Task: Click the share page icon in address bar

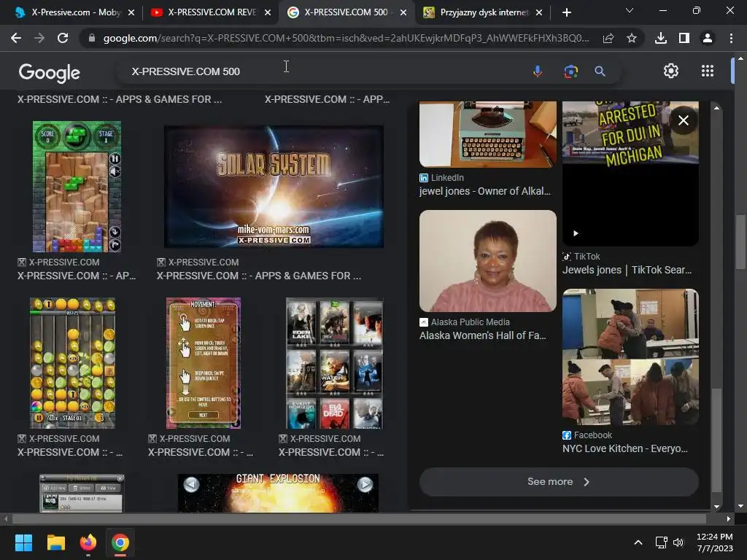Action: (608, 39)
